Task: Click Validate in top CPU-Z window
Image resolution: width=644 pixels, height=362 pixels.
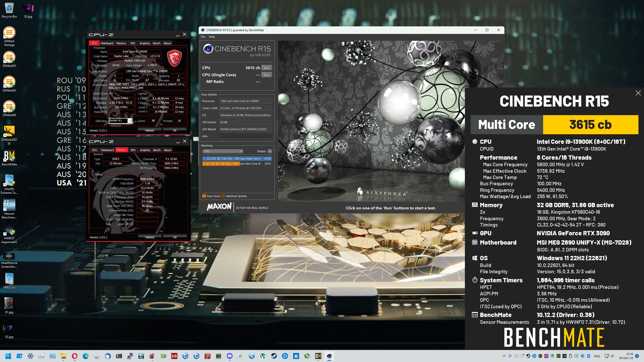Action: pos(149,130)
